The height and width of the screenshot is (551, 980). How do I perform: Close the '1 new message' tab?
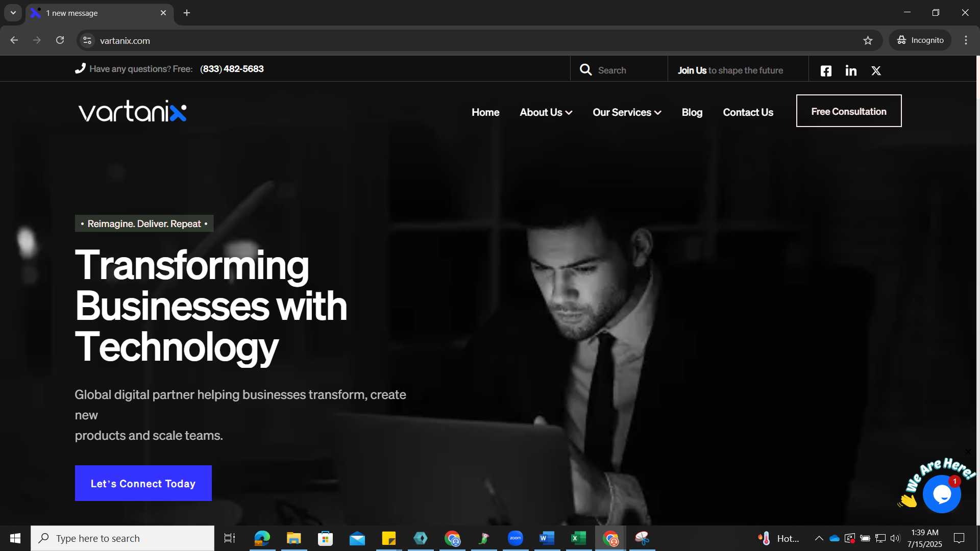coord(163,13)
